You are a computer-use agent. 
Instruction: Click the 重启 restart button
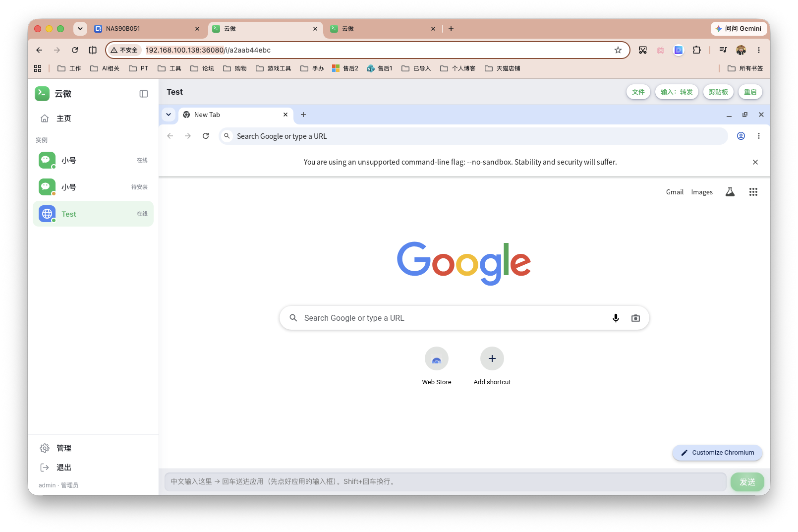click(x=750, y=92)
